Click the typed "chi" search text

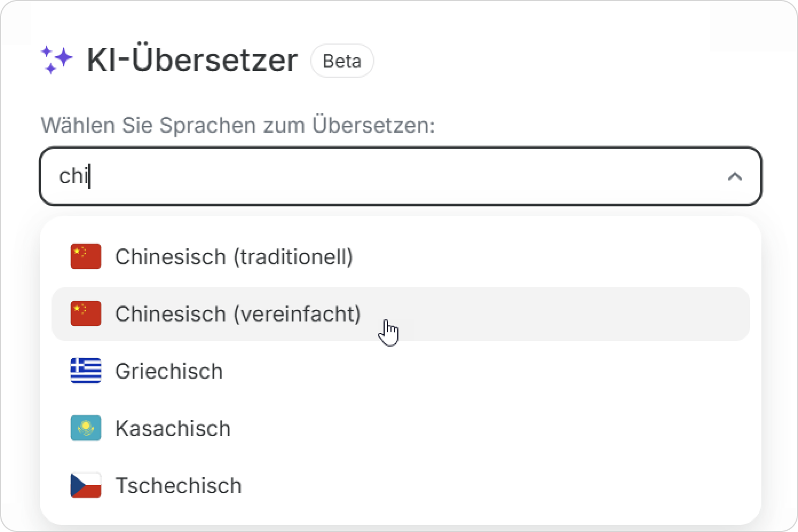(x=73, y=176)
